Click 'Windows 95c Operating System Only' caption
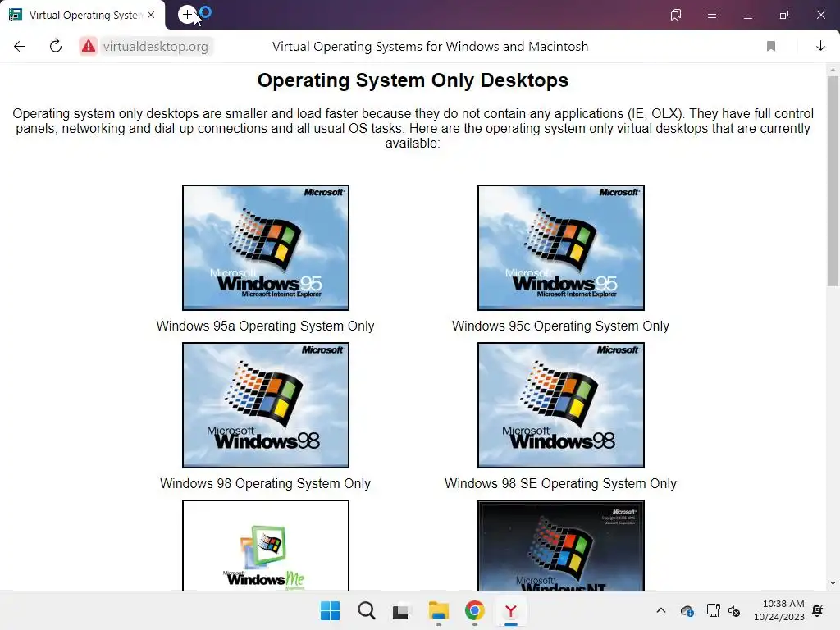Screen dimensions: 840x630 point(560,326)
